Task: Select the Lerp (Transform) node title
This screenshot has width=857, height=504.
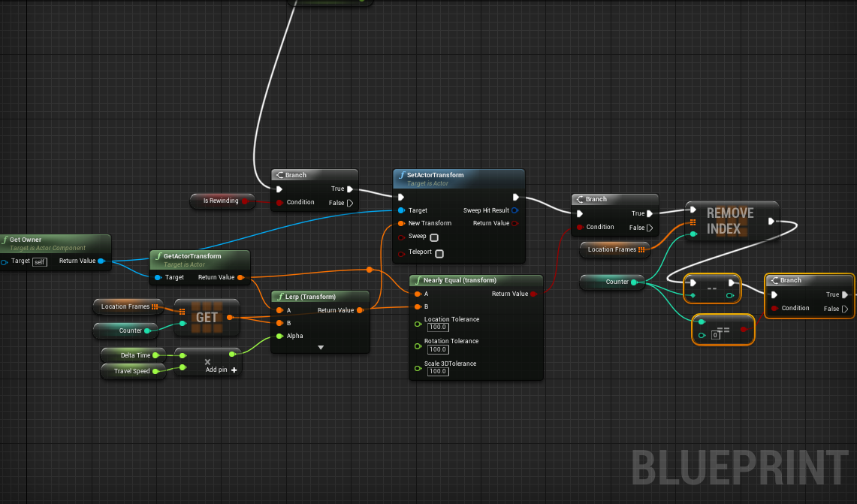Action: [x=310, y=297]
